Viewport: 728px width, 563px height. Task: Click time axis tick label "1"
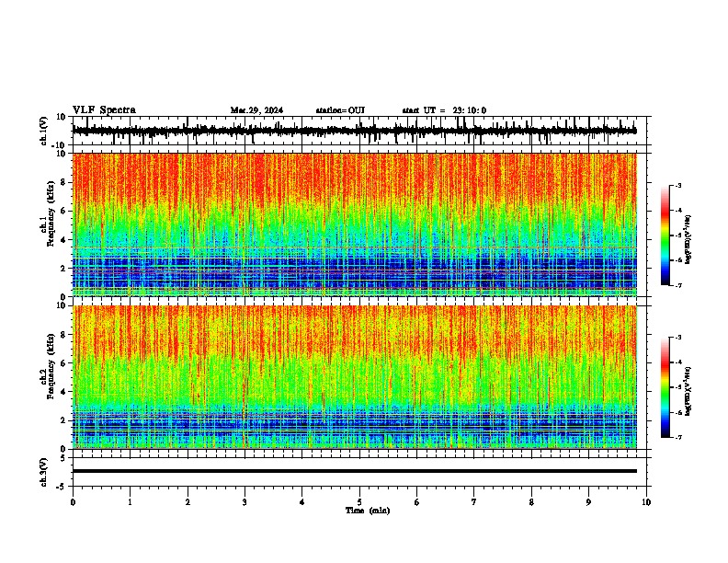pyautogui.click(x=130, y=502)
